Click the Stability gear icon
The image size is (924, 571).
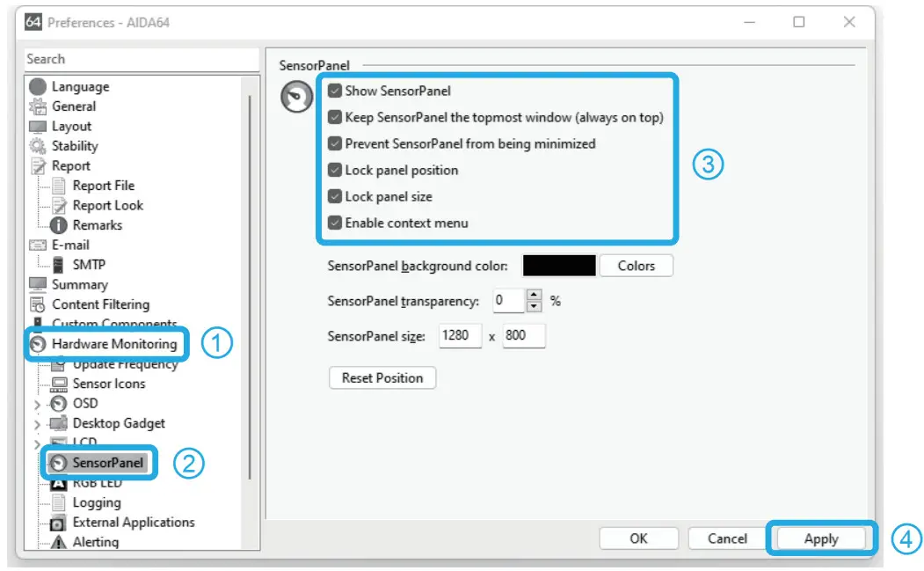tap(38, 146)
